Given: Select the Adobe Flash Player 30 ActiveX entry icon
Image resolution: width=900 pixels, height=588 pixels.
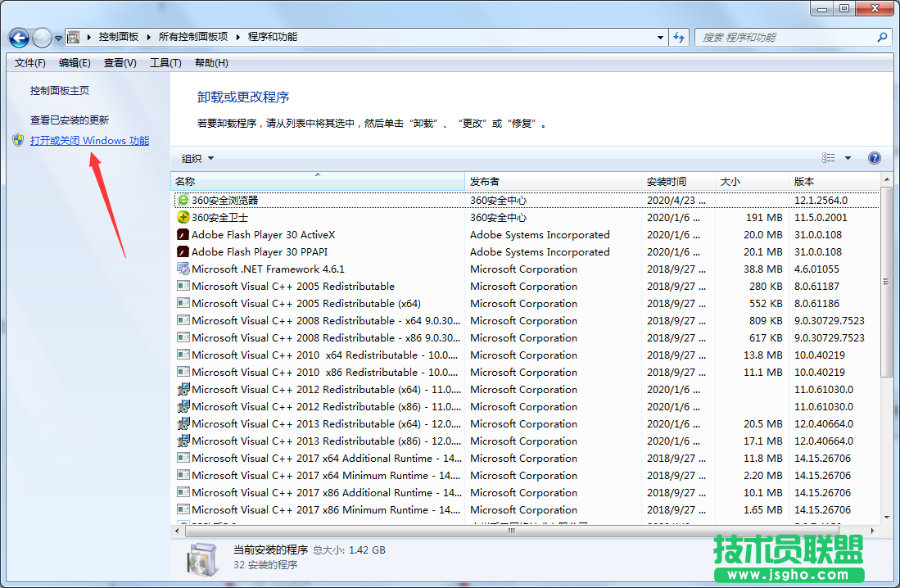Looking at the screenshot, I should click(x=182, y=234).
